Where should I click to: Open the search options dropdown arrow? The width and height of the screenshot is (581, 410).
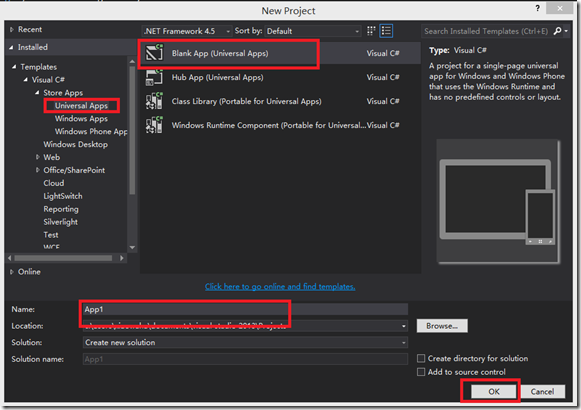pyautogui.click(x=566, y=31)
